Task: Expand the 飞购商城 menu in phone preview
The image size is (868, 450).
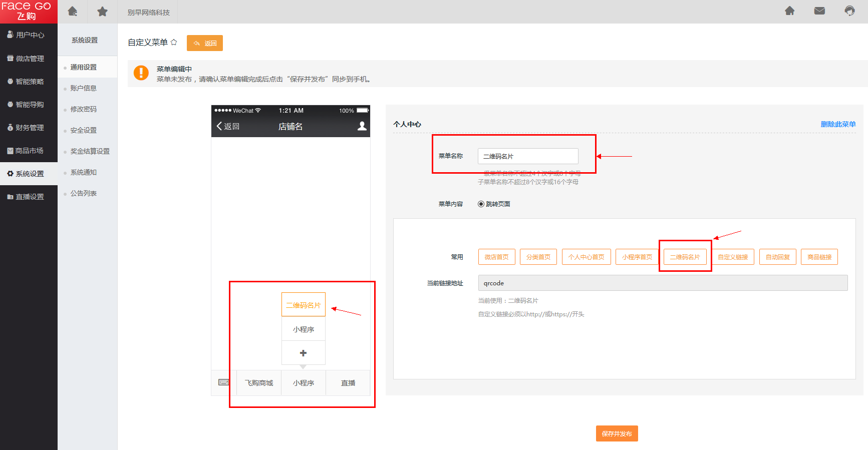Action: 258,383
